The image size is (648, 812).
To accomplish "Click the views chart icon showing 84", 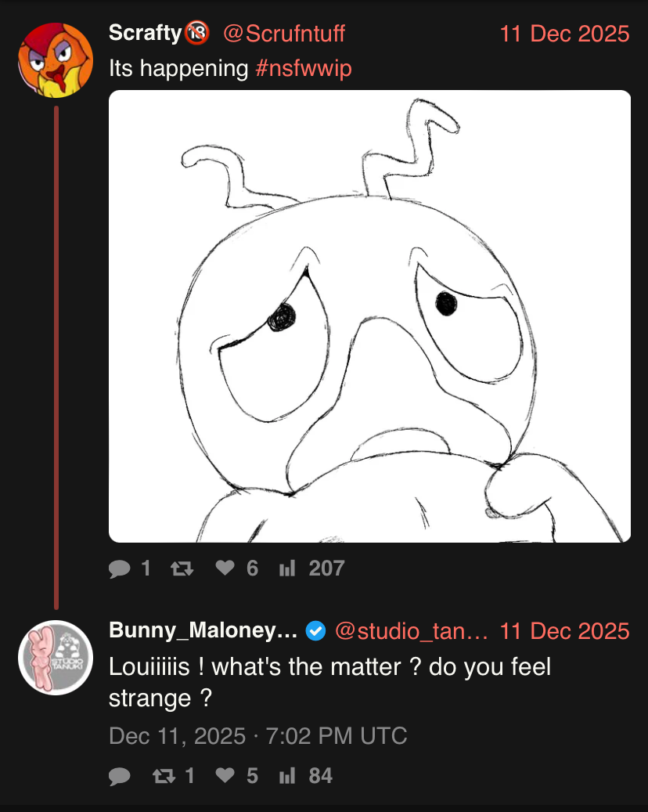I will click(x=286, y=776).
